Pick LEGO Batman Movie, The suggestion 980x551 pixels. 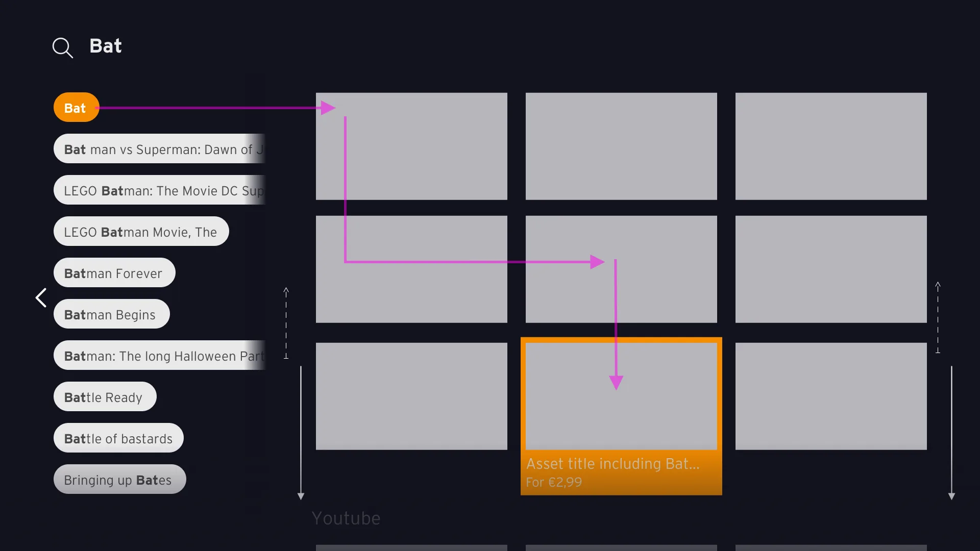[141, 231]
